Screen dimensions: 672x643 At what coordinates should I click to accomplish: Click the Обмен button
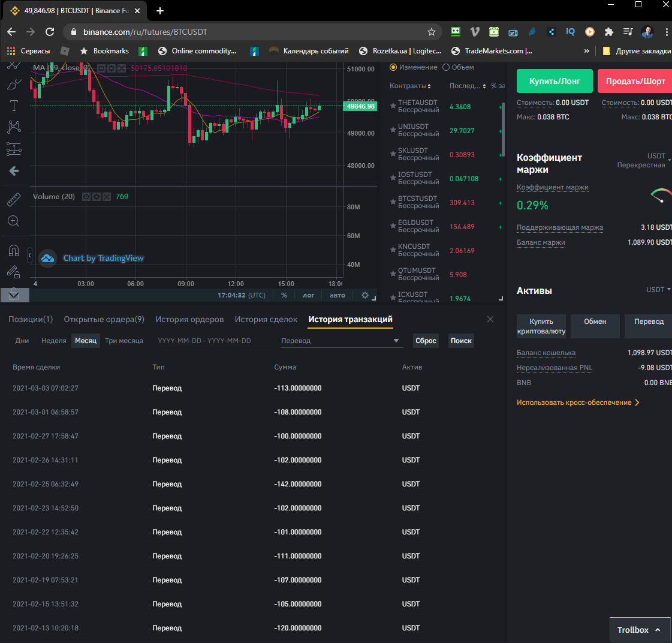[x=595, y=326]
